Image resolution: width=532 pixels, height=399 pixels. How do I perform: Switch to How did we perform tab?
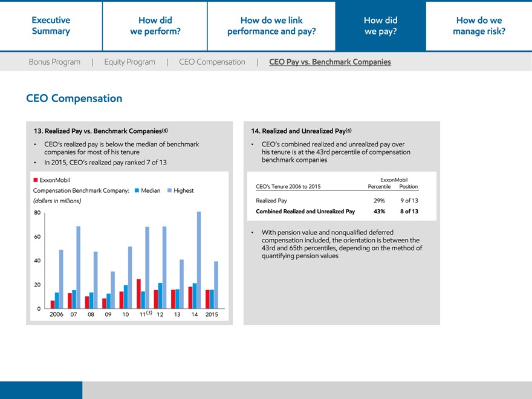(155, 25)
